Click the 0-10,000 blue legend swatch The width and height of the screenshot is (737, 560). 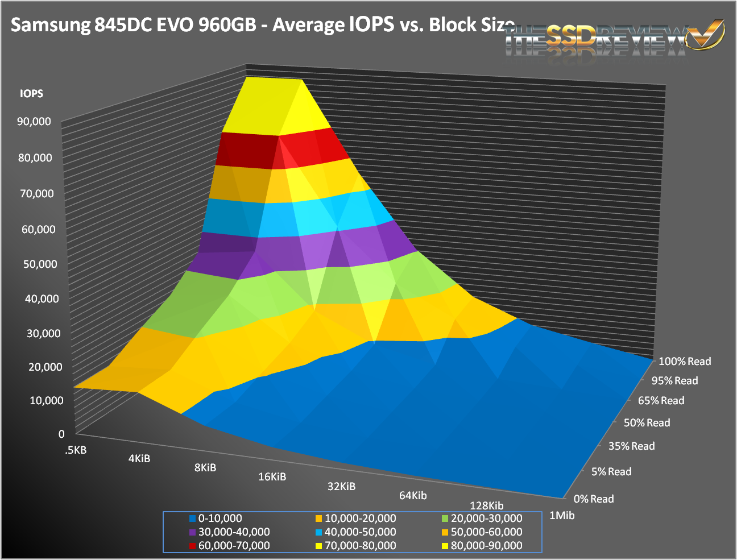click(193, 518)
